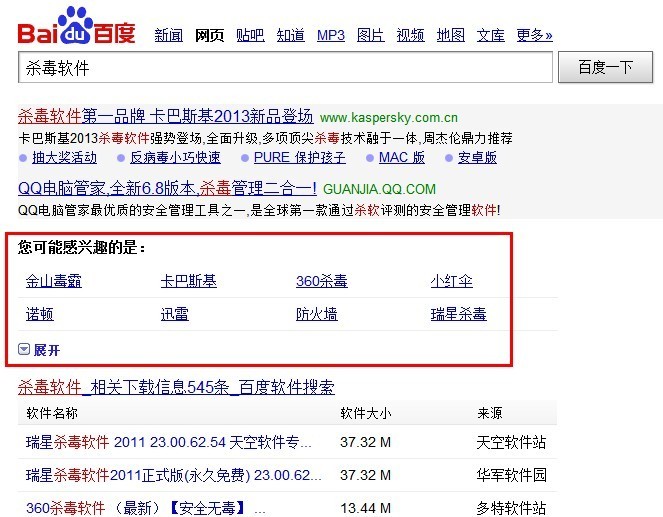This screenshot has width=663, height=517.
Task: Go to the 地图 maps tab
Action: (x=451, y=35)
